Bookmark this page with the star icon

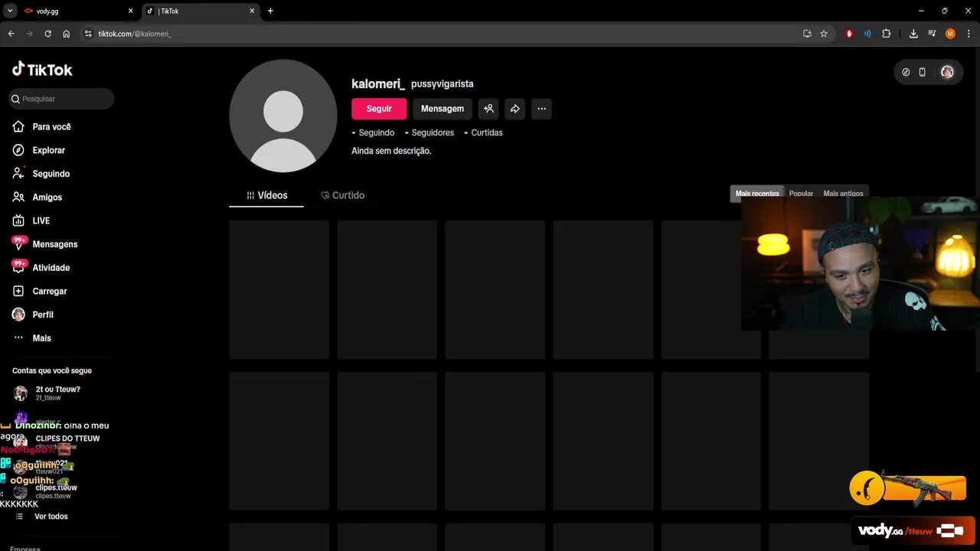click(x=824, y=34)
